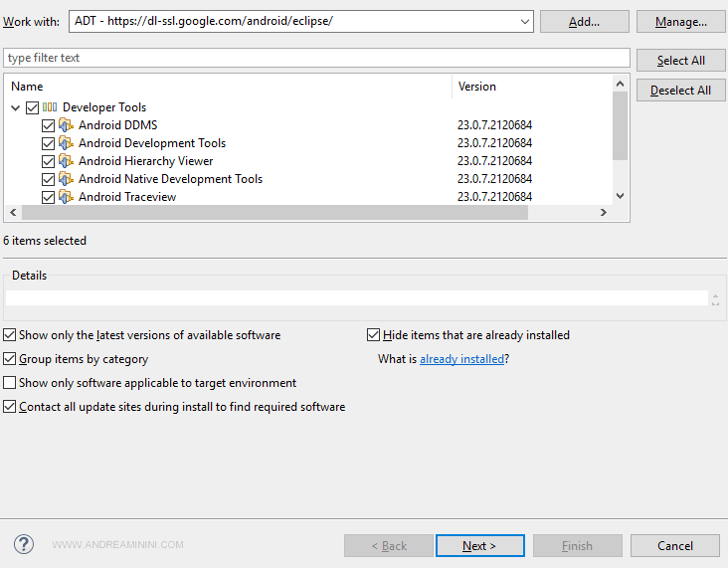Click the Android DDMS plugin icon
Image resolution: width=728 pixels, height=568 pixels.
point(67,125)
